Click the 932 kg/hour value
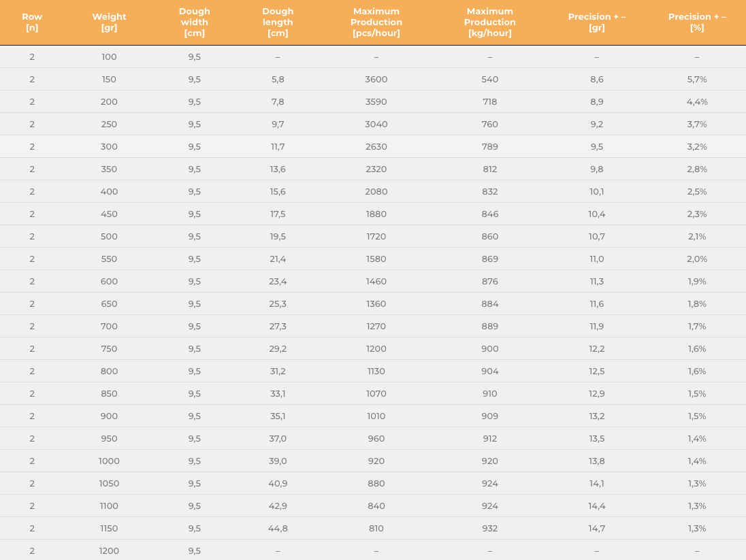 tap(489, 529)
